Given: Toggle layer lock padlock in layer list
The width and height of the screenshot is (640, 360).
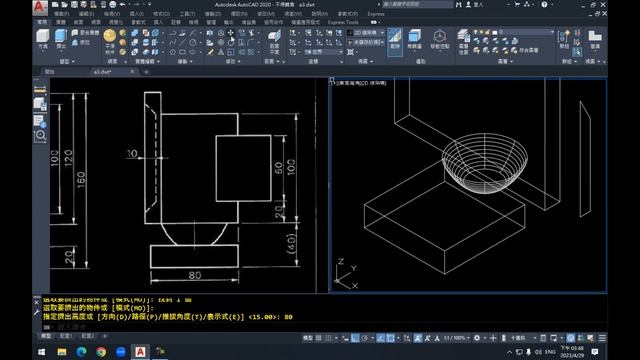Looking at the screenshot, I should [487, 32].
